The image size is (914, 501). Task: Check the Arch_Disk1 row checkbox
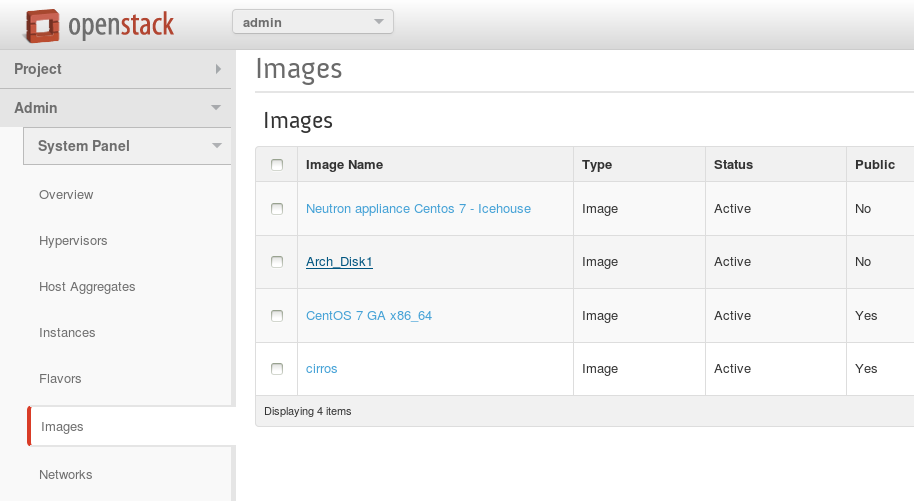pyautogui.click(x=277, y=262)
